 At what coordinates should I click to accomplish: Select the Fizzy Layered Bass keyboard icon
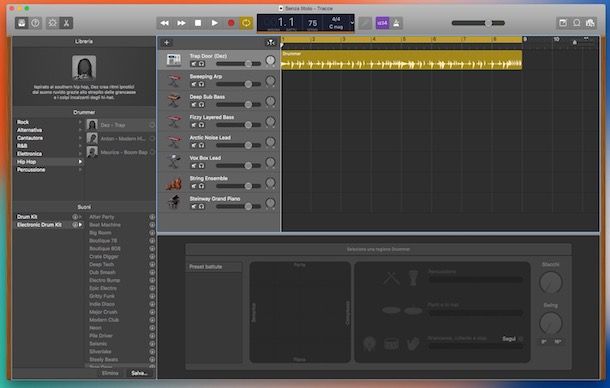click(x=174, y=121)
